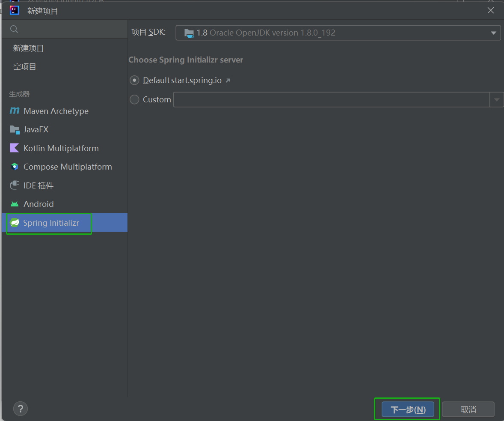
Task: Enable the Custom server radio button
Action: 134,99
